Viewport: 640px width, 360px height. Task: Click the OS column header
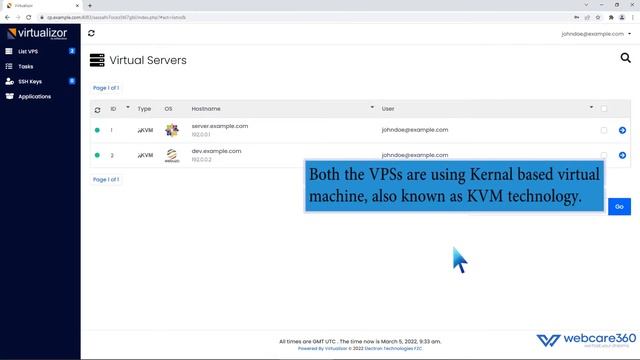(168, 109)
